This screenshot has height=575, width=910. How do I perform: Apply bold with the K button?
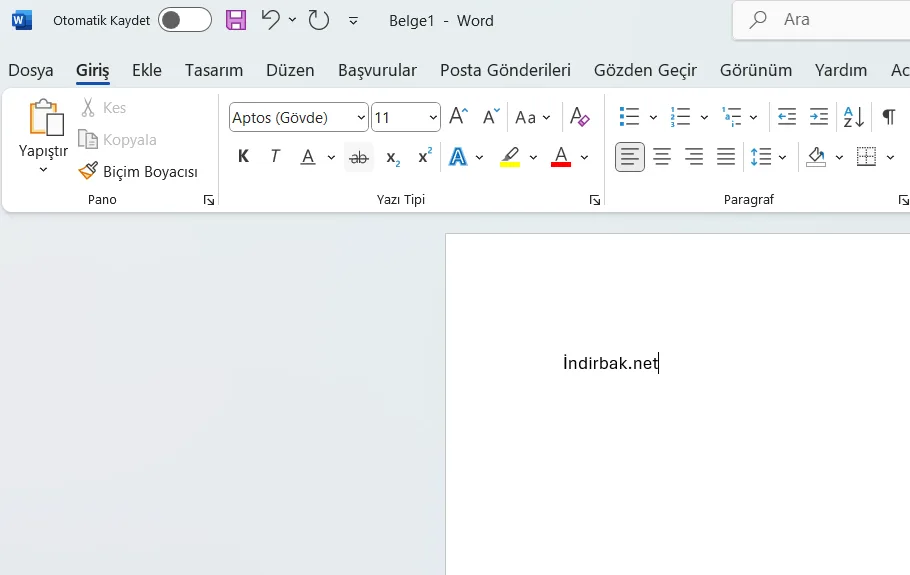[x=244, y=157]
